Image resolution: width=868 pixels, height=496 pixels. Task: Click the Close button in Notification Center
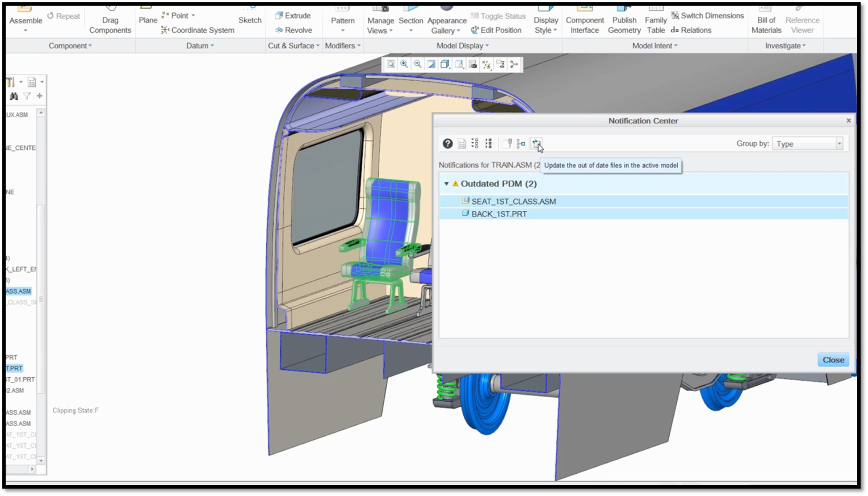[833, 360]
